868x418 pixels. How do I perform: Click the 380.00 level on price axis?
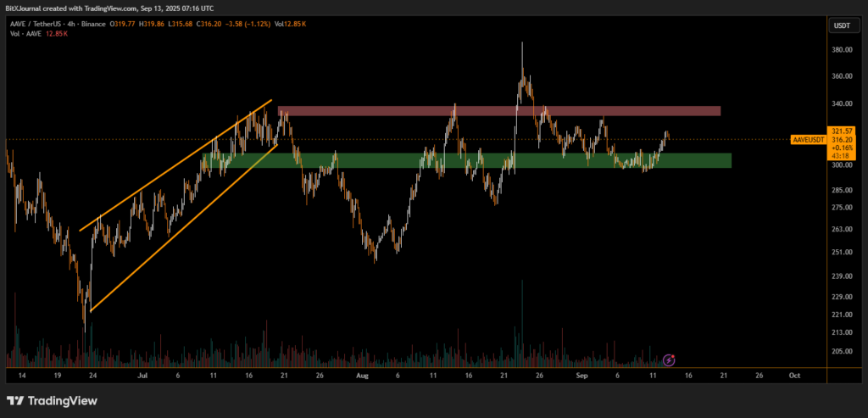(x=842, y=49)
